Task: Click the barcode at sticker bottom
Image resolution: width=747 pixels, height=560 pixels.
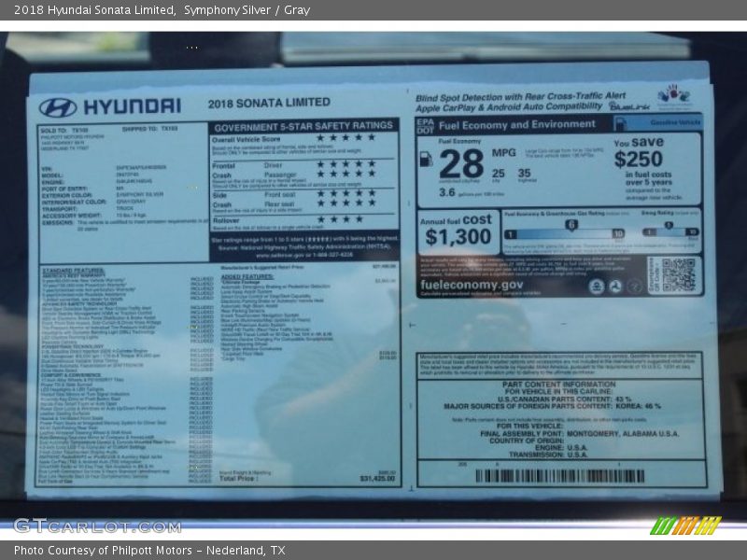Action: point(560,476)
